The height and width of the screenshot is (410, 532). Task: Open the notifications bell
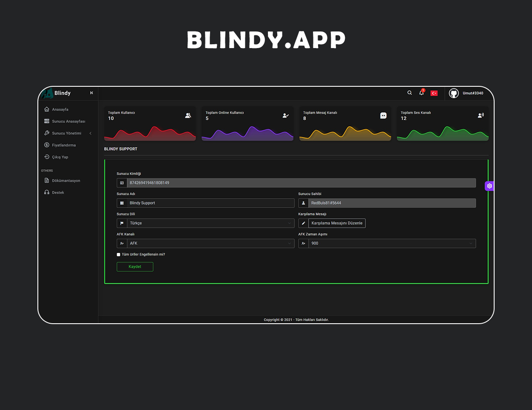click(x=421, y=93)
